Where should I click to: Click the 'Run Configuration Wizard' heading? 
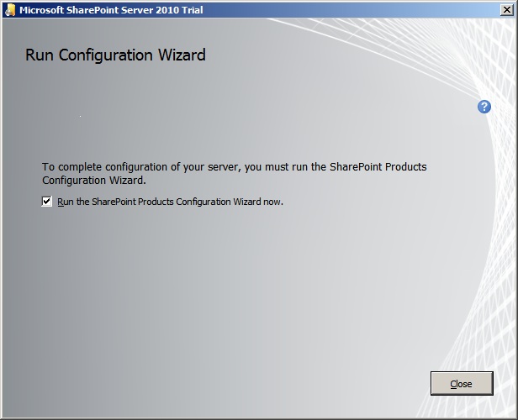pyautogui.click(x=115, y=55)
